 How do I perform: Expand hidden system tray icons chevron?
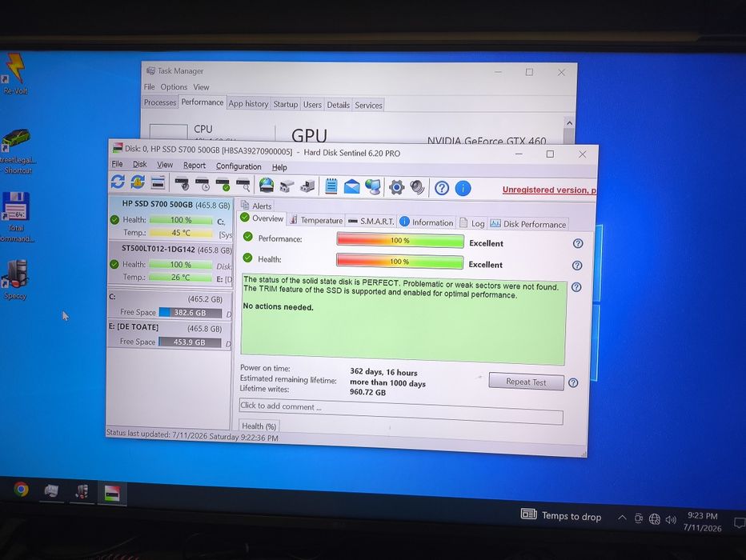pyautogui.click(x=622, y=518)
